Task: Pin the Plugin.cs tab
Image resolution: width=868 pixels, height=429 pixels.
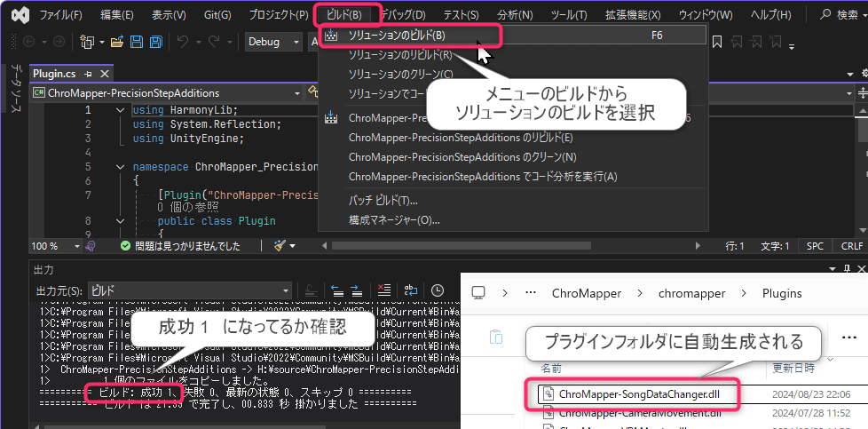Action: 88,74
